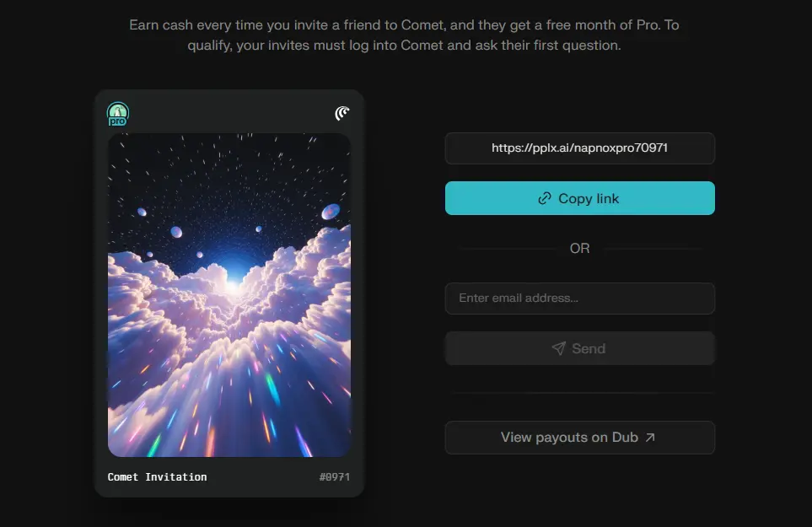812x527 pixels.
Task: Click the #0971 card number
Action: coord(335,477)
